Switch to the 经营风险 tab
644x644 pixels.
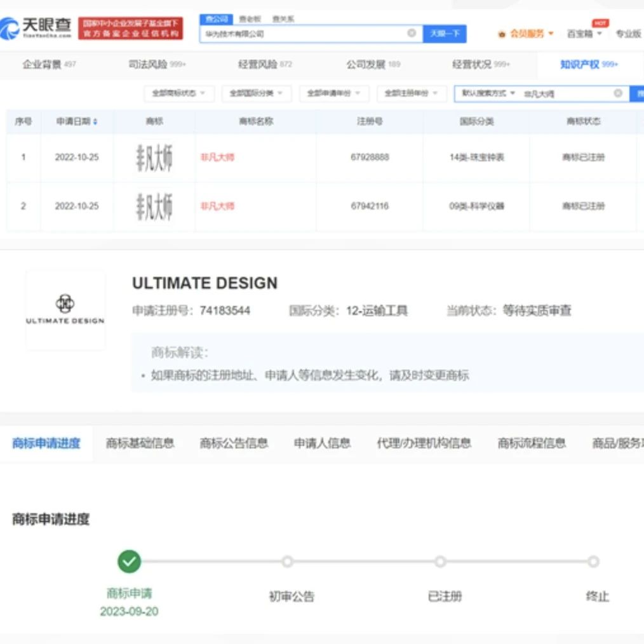[265, 65]
